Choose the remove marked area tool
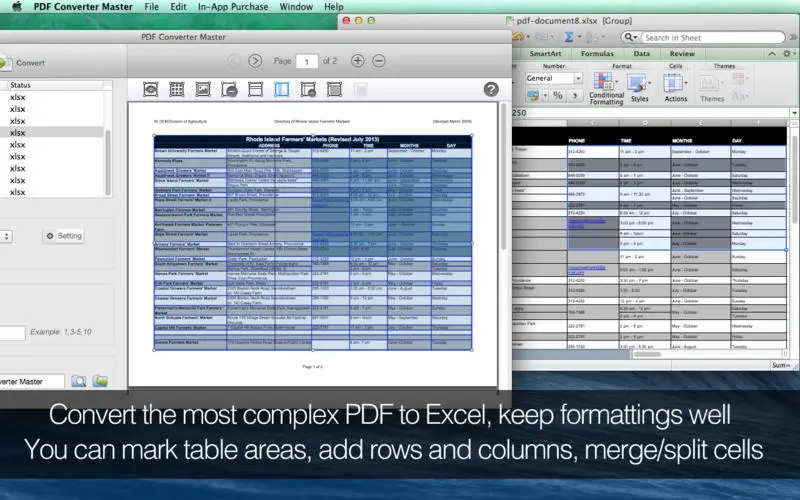Screen dimensions: 800x500 [229, 89]
